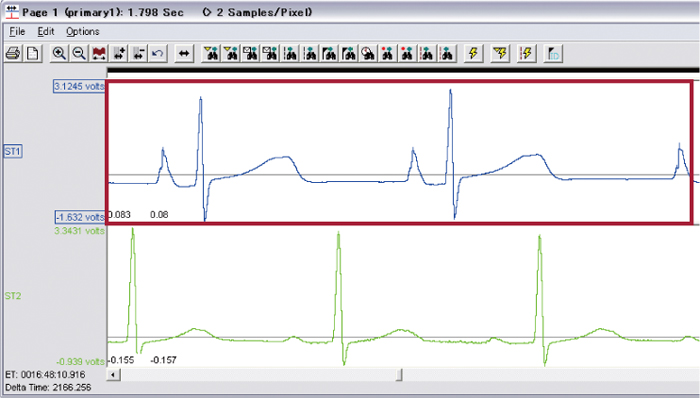This screenshot has height=398, width=700.
Task: Open the File menu
Action: (17, 32)
